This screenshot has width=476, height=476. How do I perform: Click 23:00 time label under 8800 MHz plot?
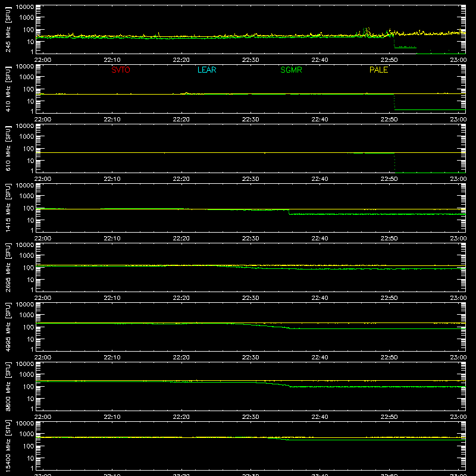(x=458, y=417)
